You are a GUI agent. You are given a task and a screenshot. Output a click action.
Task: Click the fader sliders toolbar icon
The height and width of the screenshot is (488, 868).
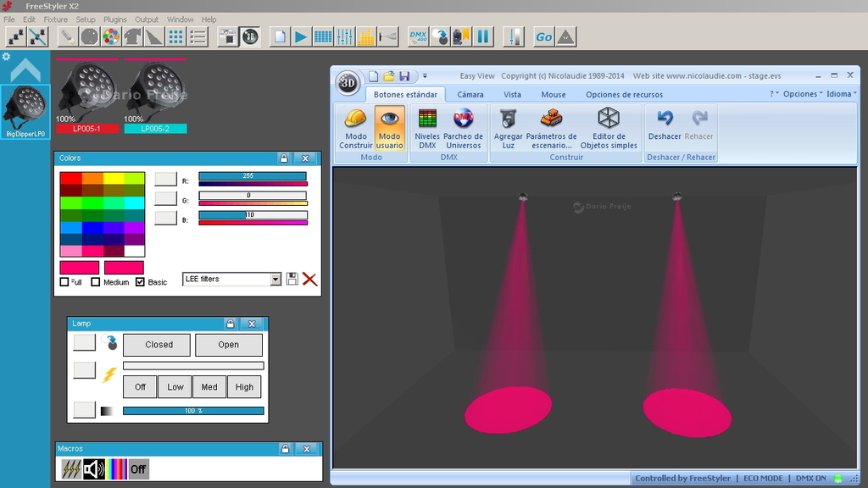(344, 37)
